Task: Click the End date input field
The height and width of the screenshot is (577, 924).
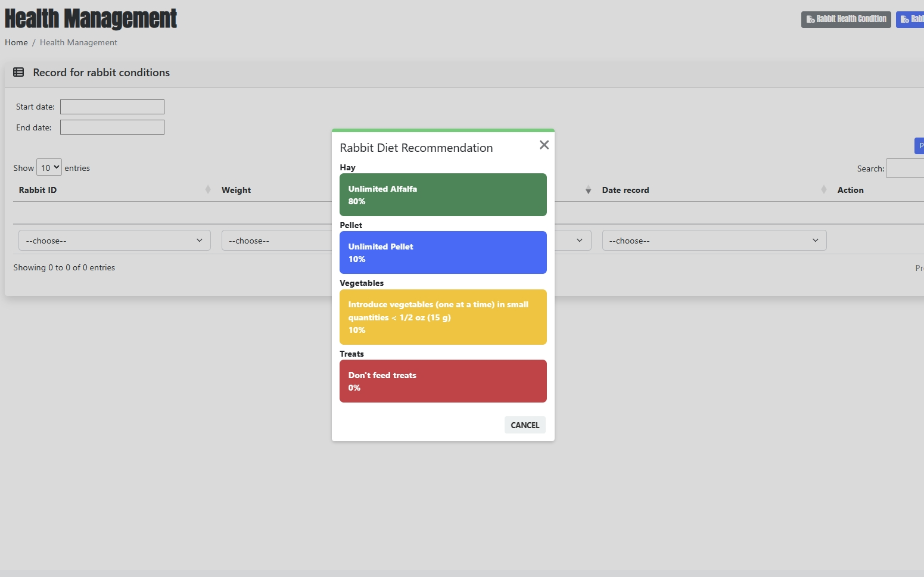Action: (x=112, y=127)
